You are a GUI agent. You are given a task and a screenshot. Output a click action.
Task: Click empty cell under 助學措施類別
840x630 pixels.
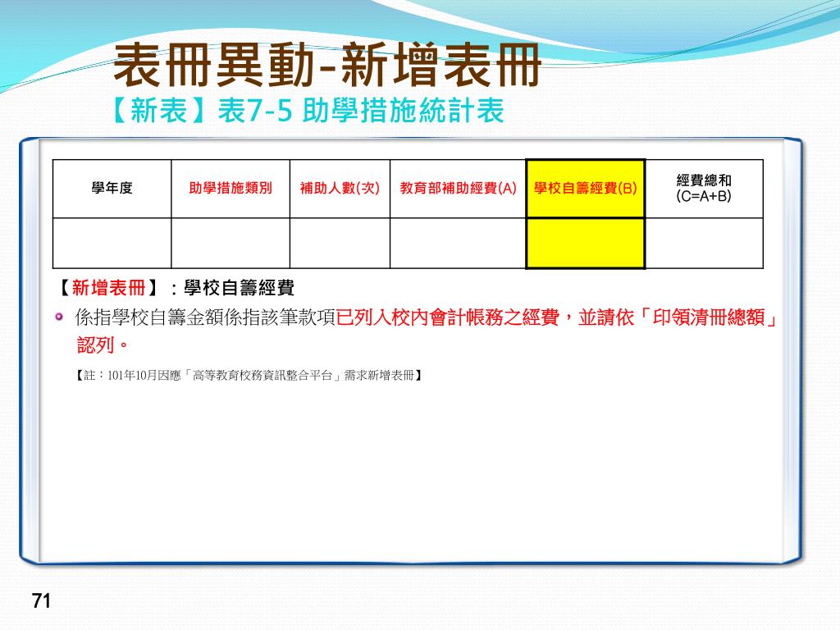[x=231, y=243]
